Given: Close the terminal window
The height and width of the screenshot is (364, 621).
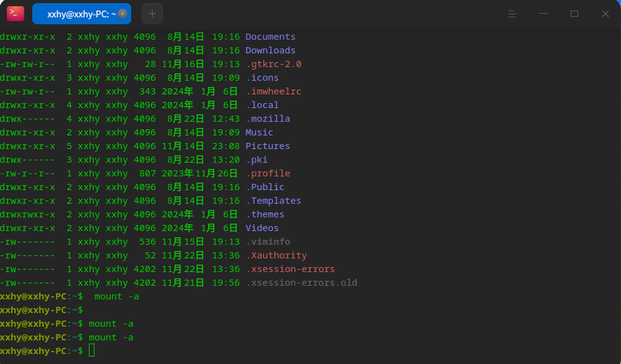Looking at the screenshot, I should click(x=605, y=14).
